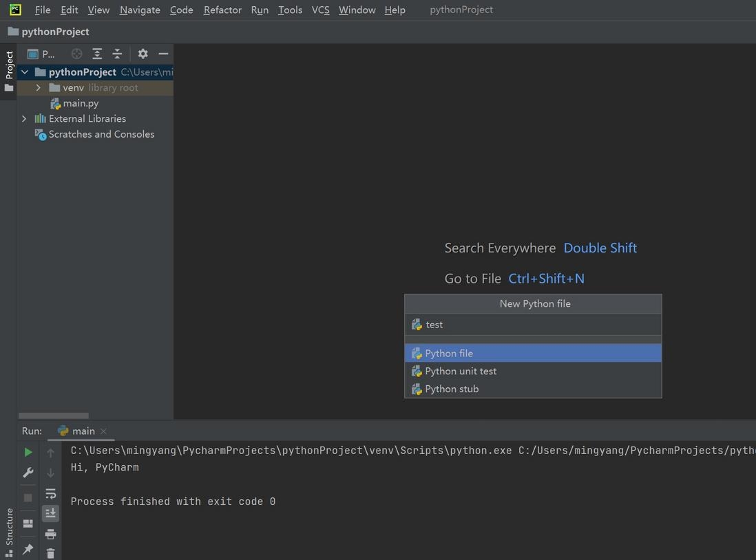The width and height of the screenshot is (756, 560).
Task: Re-run the main program
Action: pyautogui.click(x=28, y=452)
